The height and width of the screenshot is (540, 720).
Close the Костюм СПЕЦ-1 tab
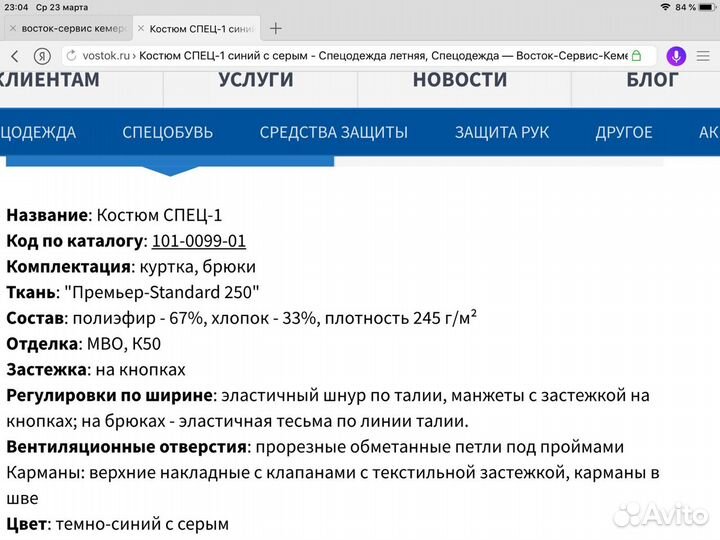click(142, 29)
